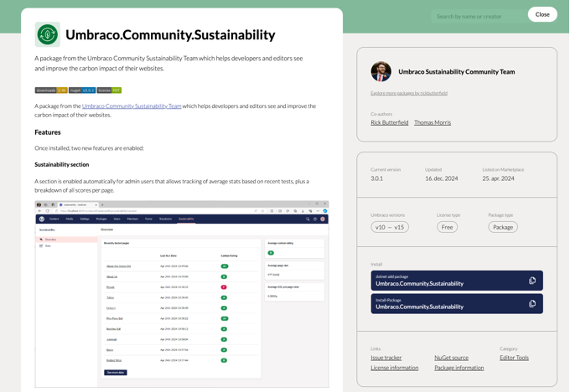Viewport: 570px width, 392px height.
Task: Open the Issue tracker link
Action: pos(386,358)
